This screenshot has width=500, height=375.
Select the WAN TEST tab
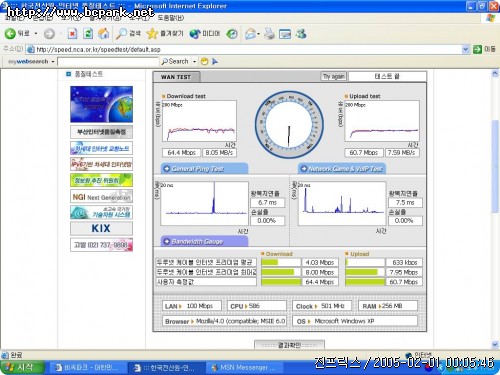point(176,77)
